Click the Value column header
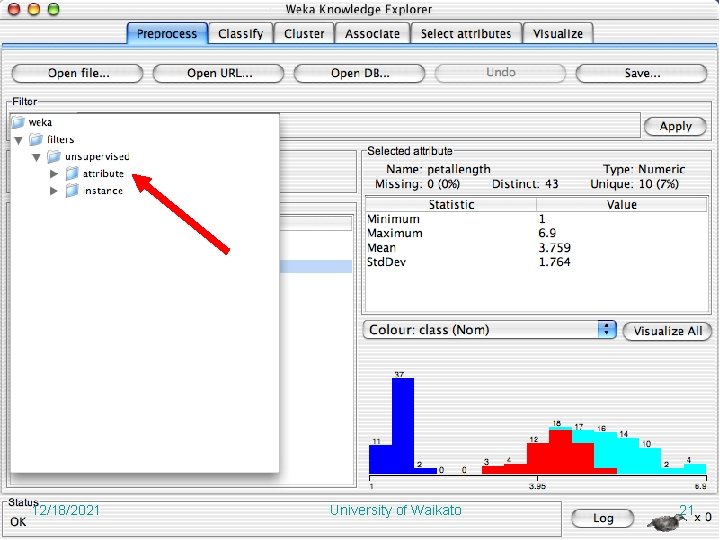The image size is (720, 540). click(621, 204)
